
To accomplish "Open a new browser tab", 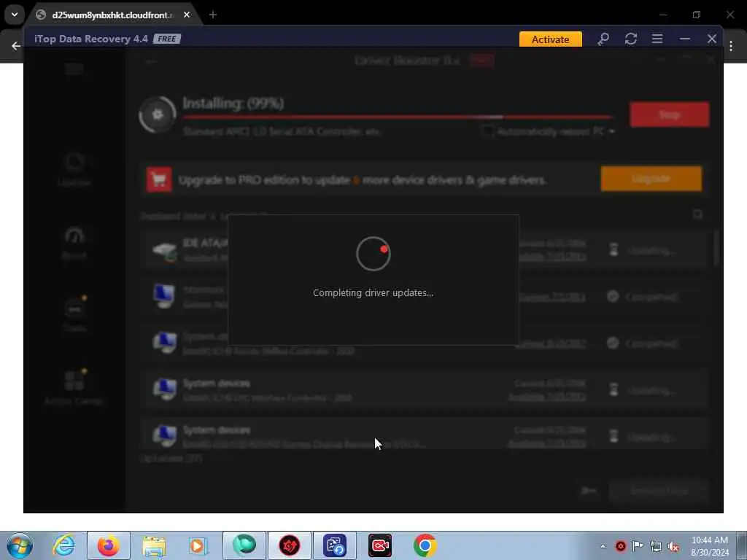I will 213,15.
